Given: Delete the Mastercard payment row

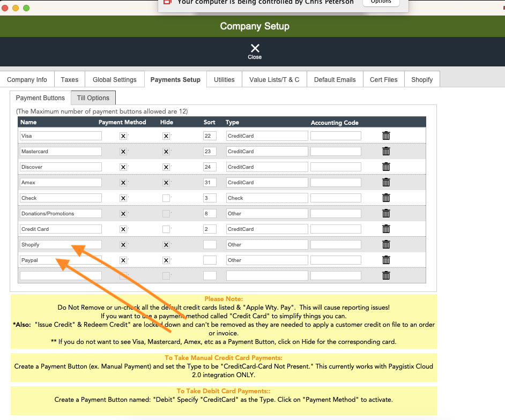Looking at the screenshot, I should click(x=386, y=151).
